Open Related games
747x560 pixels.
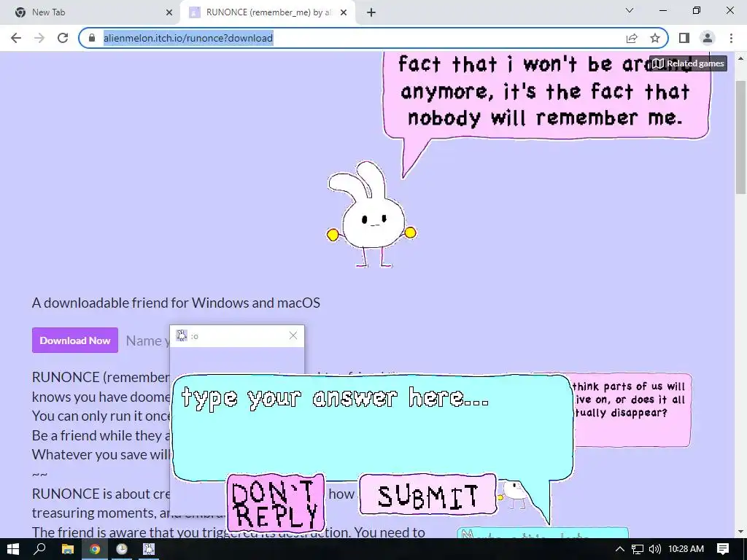tap(688, 63)
